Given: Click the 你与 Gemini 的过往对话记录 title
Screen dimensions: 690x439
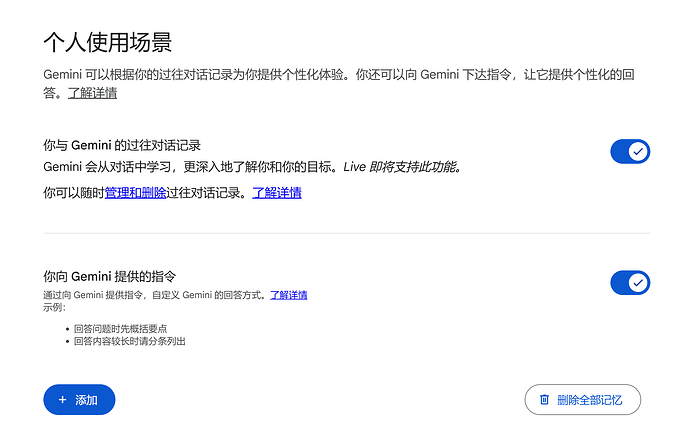Looking at the screenshot, I should point(122,145).
